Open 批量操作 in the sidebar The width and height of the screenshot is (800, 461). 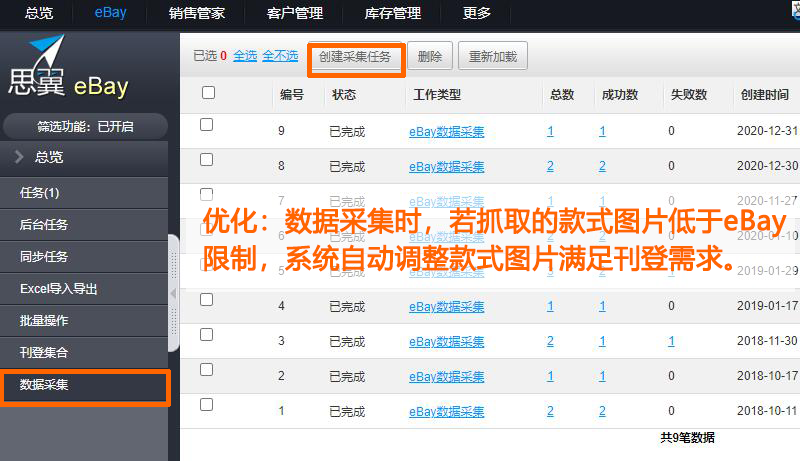[84, 320]
